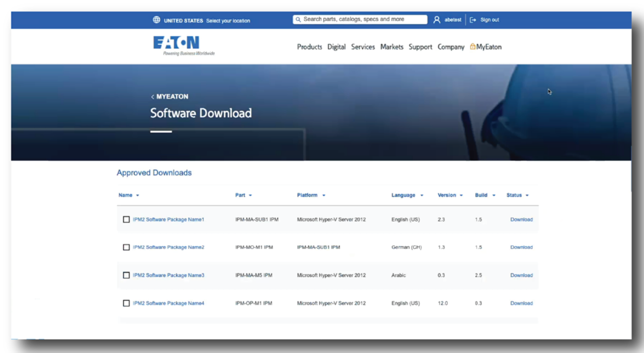
Task: Open IPM2 Software Package Name3 link
Action: point(169,275)
